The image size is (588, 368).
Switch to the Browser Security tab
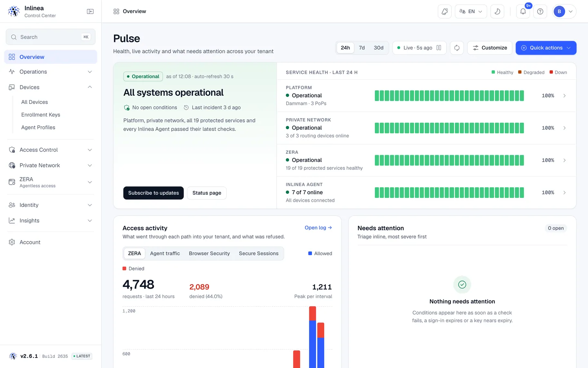[209, 254]
